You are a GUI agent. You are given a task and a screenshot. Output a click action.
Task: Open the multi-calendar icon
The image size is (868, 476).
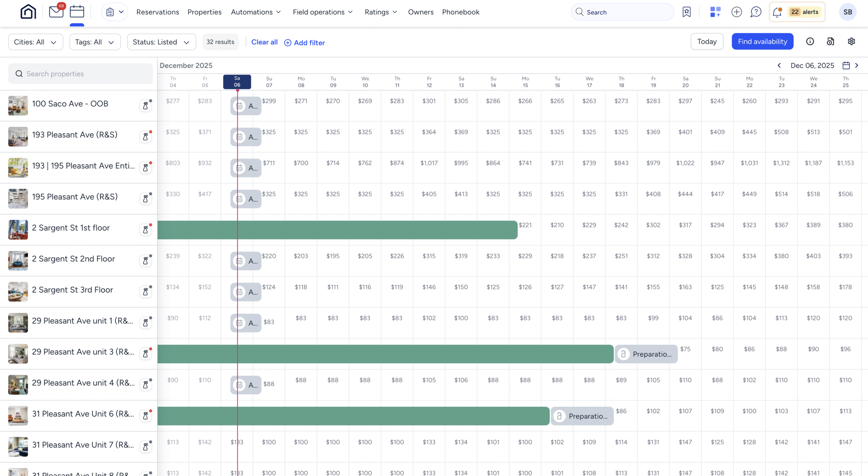point(77,12)
